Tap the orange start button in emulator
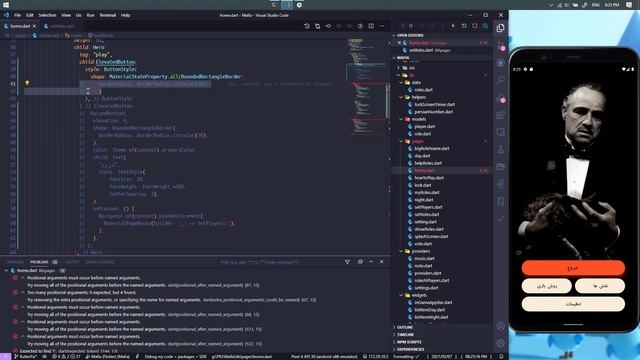 coord(573,268)
